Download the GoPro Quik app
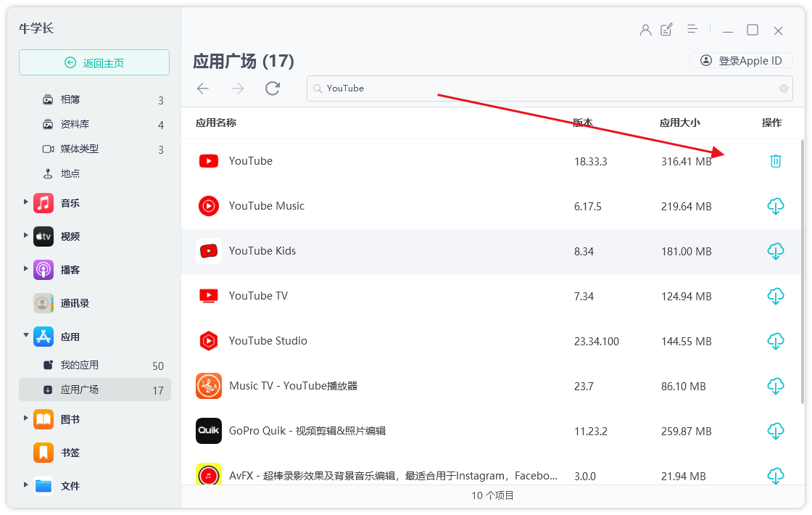 coord(776,431)
